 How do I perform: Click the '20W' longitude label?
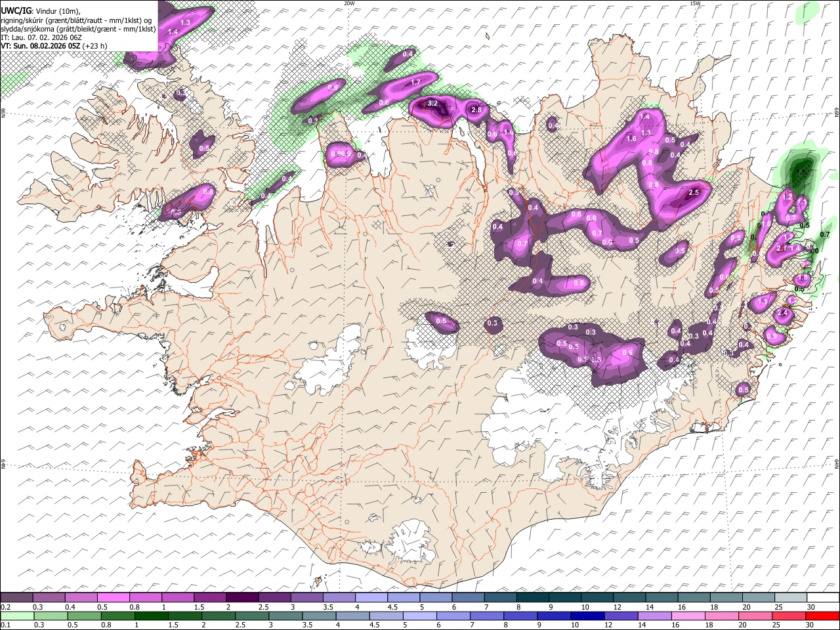click(350, 3)
